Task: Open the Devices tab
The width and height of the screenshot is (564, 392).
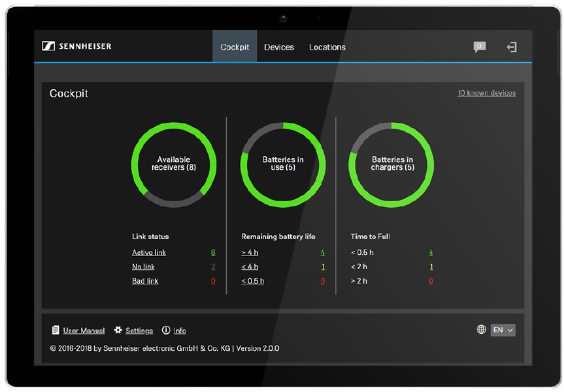Action: coord(279,47)
